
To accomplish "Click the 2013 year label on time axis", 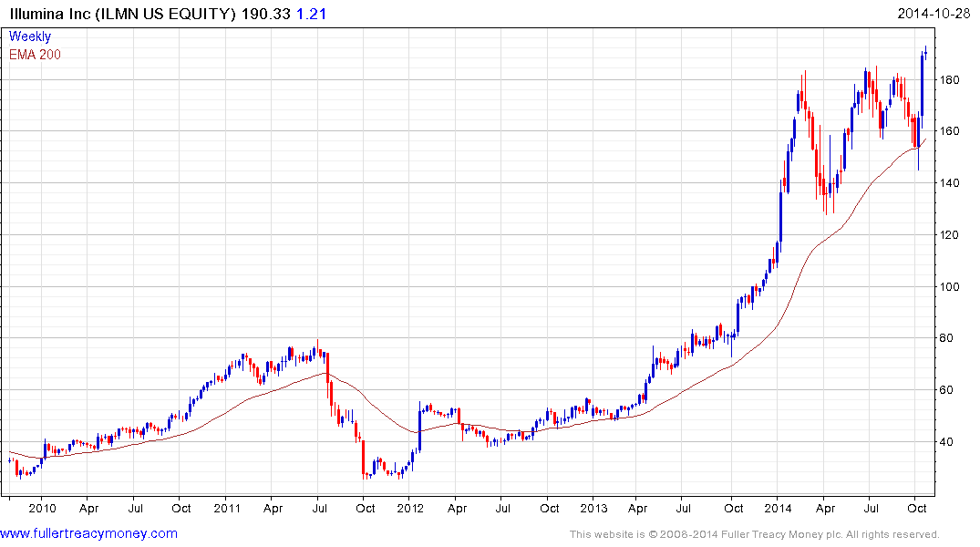I will [x=593, y=508].
